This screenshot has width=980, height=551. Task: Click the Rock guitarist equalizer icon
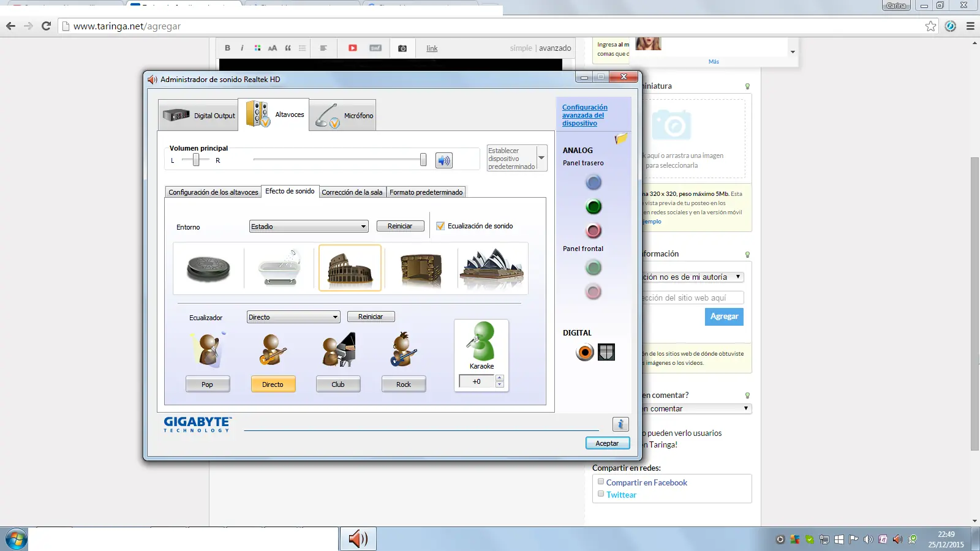click(404, 350)
